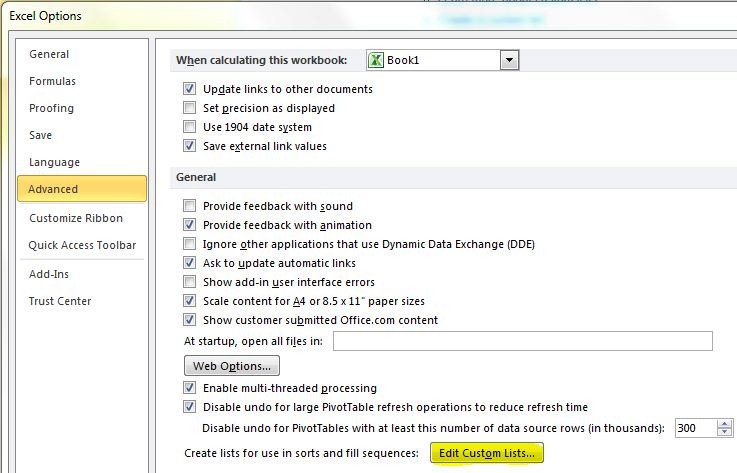Open the Trust Center section
The width and height of the screenshot is (737, 473).
tap(60, 301)
